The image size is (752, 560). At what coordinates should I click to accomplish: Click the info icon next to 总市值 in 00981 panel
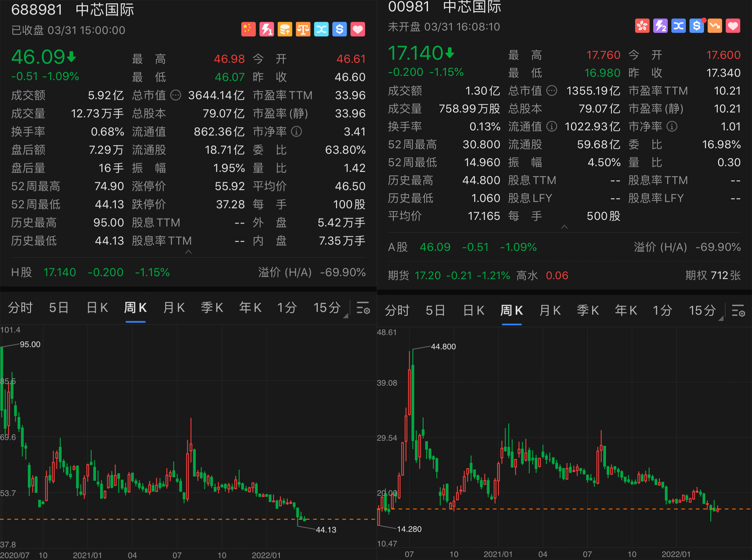pyautogui.click(x=552, y=91)
